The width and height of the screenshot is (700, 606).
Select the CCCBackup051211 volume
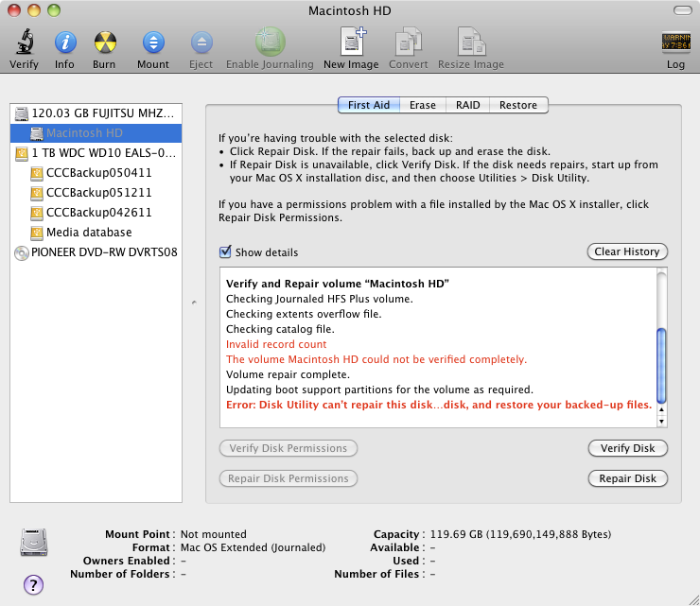pyautogui.click(x=96, y=193)
